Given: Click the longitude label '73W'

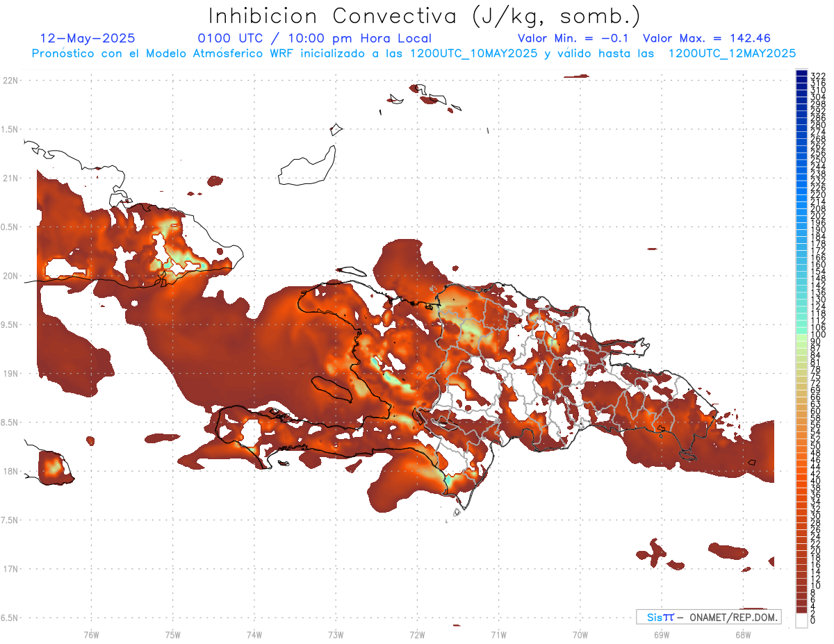Looking at the screenshot, I should 336,635.
